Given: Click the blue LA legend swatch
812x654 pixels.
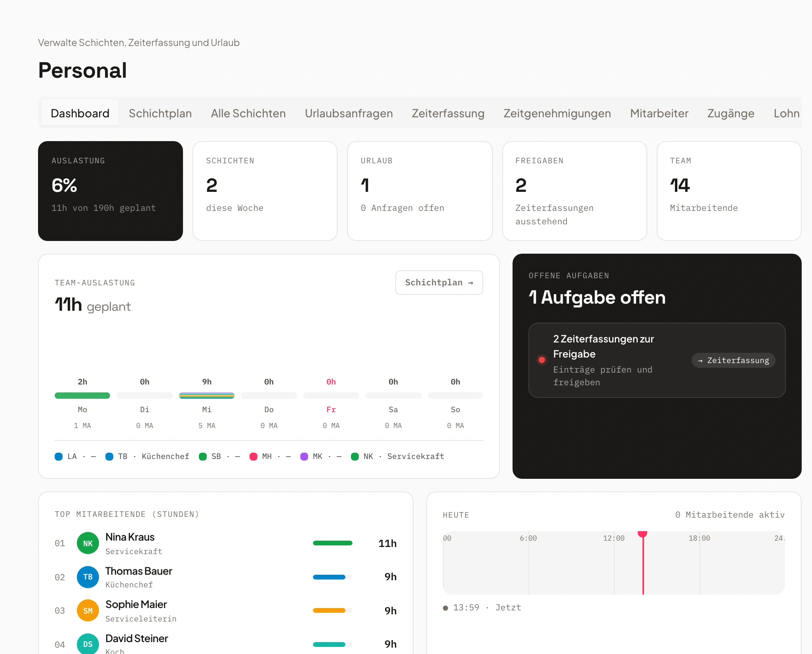Looking at the screenshot, I should pos(59,457).
